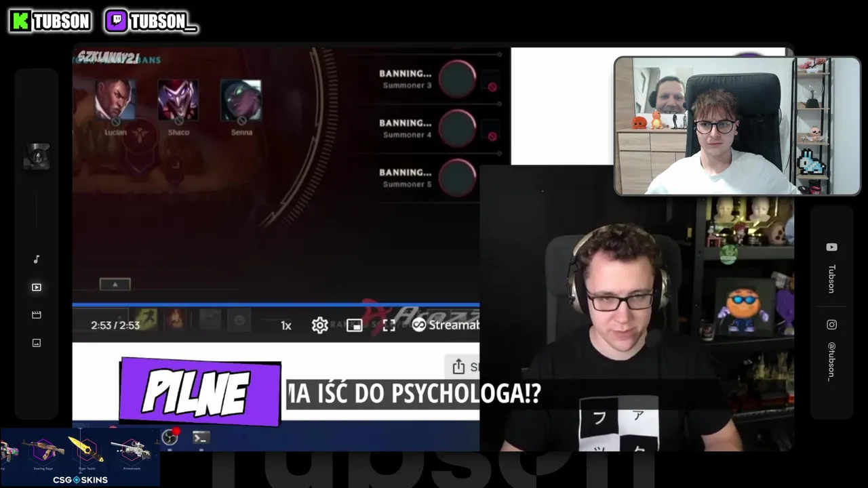Click the Printstream sniper skin
868x488 pixels.
click(132, 450)
